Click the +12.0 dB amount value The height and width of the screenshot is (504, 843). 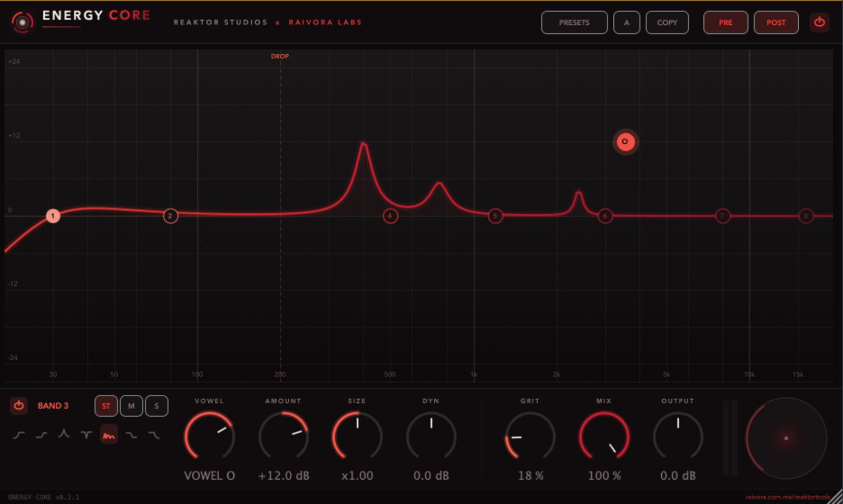click(x=283, y=476)
